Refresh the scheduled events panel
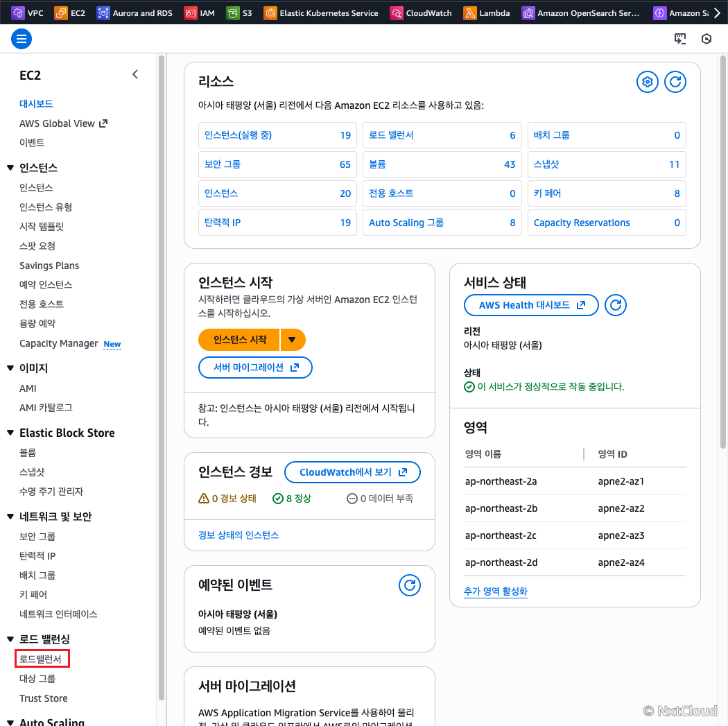728x726 pixels. pyautogui.click(x=410, y=585)
